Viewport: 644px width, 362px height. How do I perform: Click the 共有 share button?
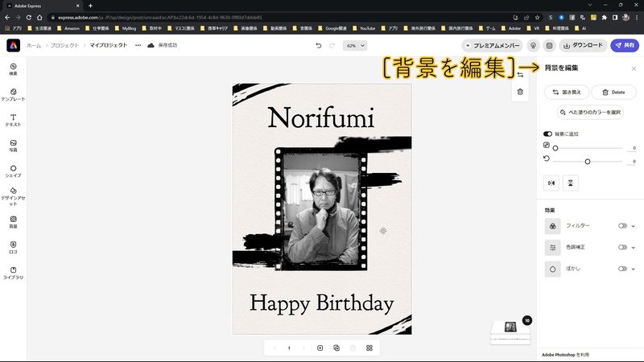(x=625, y=46)
